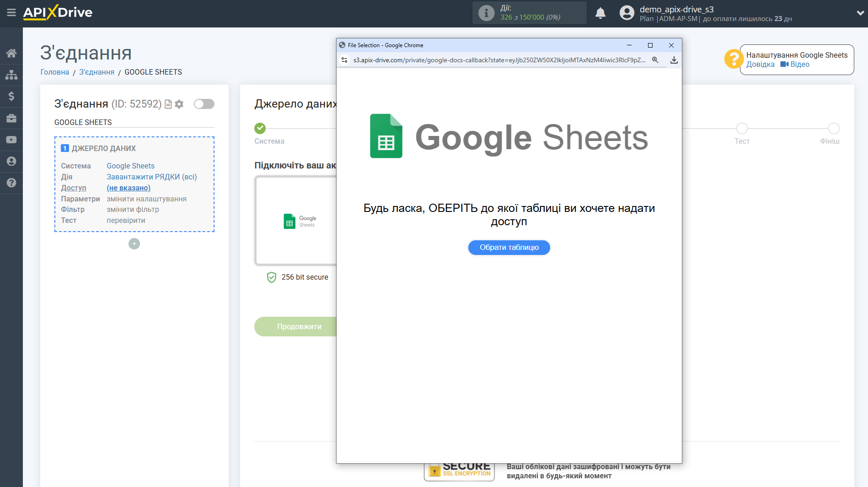Open the briefcase services icon in sidebar
The width and height of the screenshot is (868, 487).
tap(11, 118)
